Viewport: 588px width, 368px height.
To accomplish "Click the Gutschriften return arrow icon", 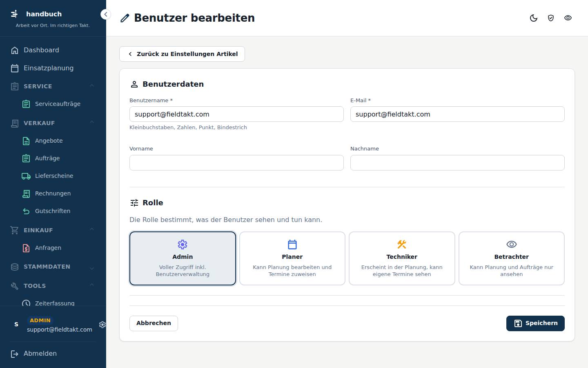I will click(x=26, y=211).
